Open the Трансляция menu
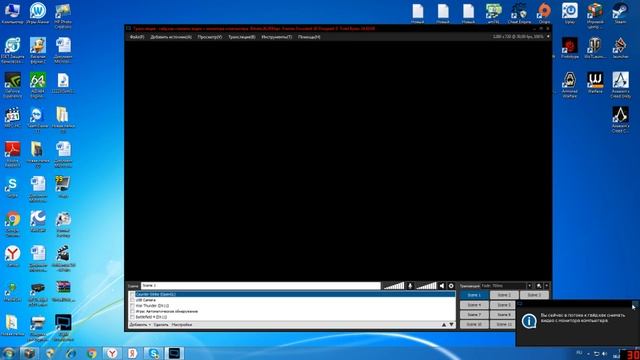 (242, 37)
